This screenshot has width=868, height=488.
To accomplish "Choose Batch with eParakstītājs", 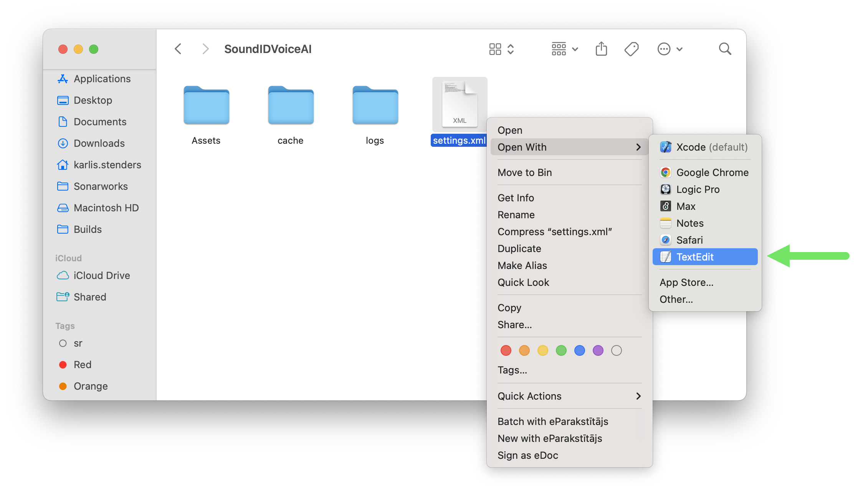I will click(x=569, y=422).
